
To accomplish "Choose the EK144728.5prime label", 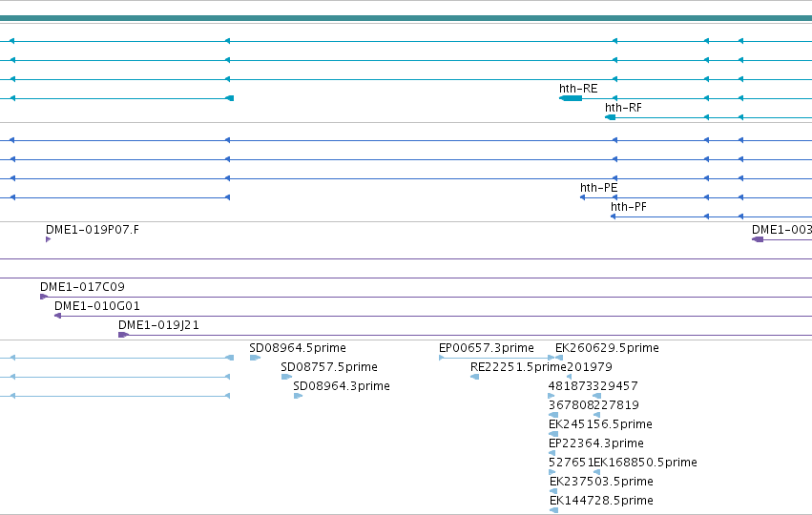I will click(x=601, y=501).
